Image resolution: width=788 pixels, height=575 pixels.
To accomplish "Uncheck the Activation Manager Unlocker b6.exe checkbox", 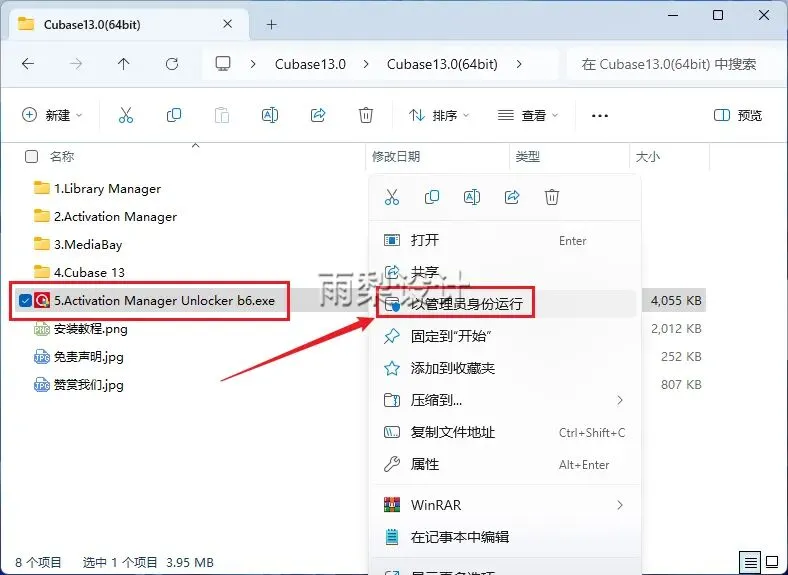I will (x=25, y=301).
